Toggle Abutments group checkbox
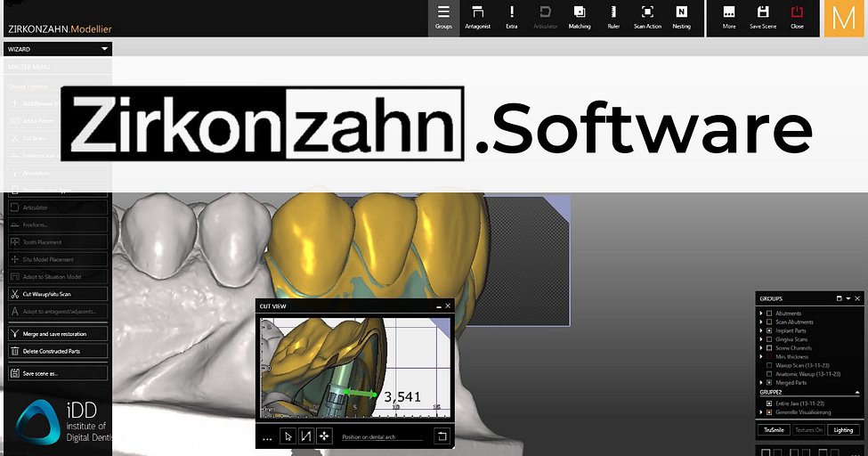 click(x=769, y=313)
